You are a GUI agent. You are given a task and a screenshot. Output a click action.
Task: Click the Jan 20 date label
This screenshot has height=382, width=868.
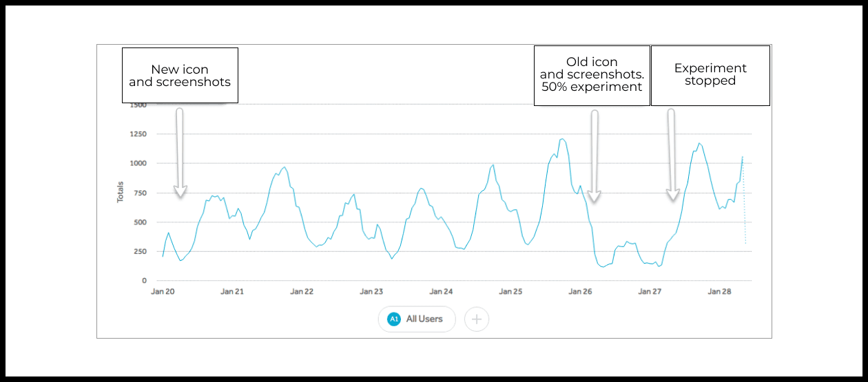pos(163,292)
